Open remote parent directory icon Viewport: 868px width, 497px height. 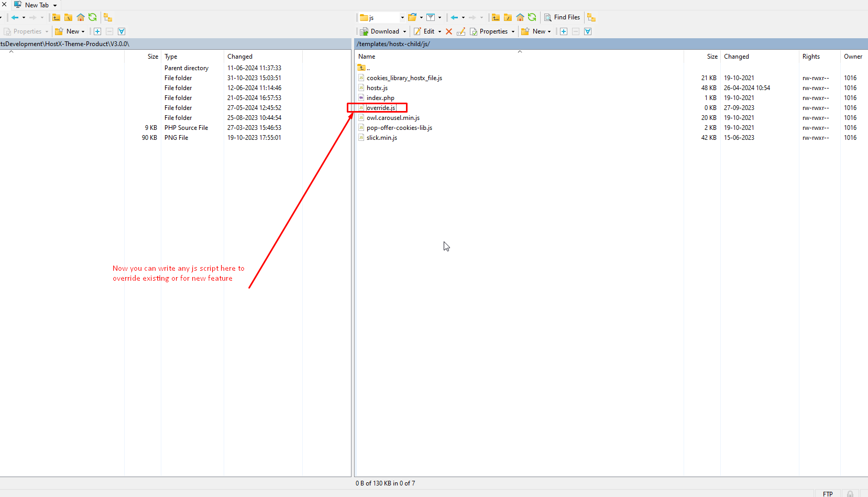click(496, 17)
